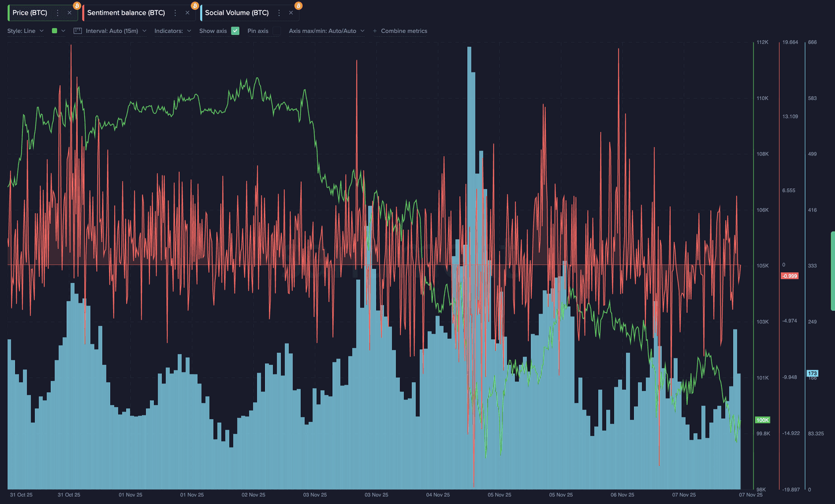The height and width of the screenshot is (504, 835).
Task: Open the green line color picker
Action: pos(58,31)
